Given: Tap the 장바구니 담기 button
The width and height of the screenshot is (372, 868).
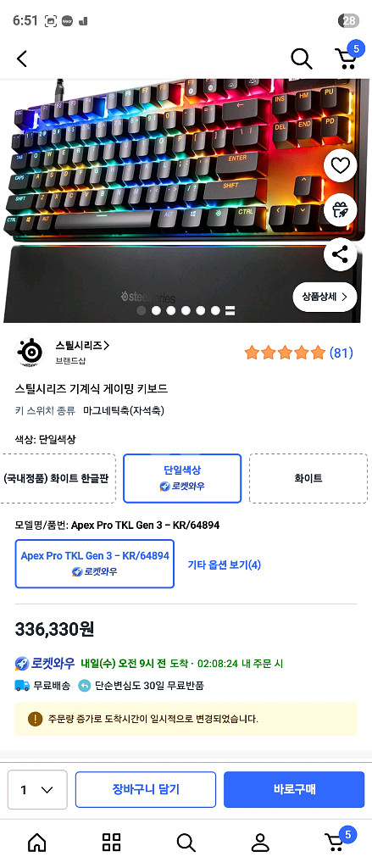Looking at the screenshot, I should click(146, 789).
